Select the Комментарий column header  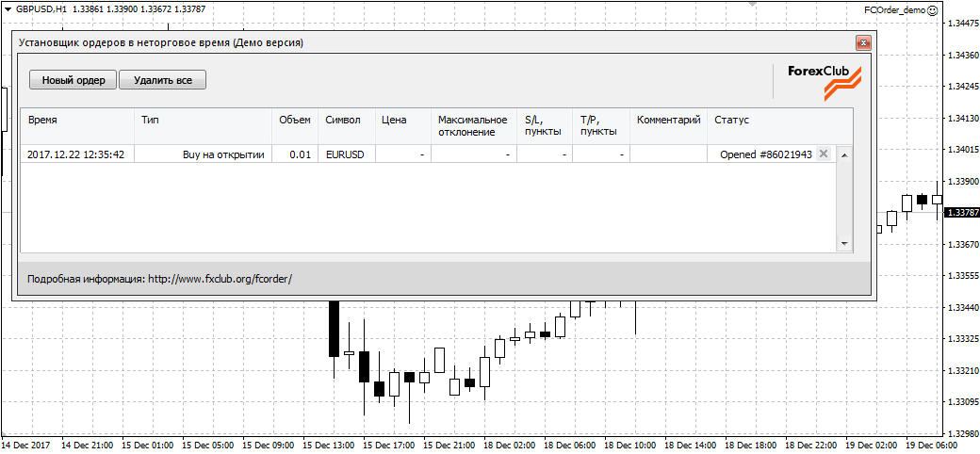coord(668,126)
